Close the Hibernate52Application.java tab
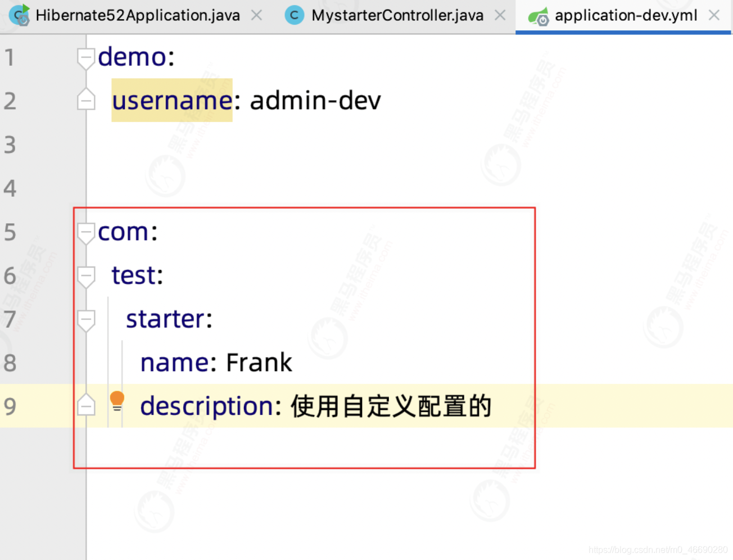The width and height of the screenshot is (733, 560). 256,15
